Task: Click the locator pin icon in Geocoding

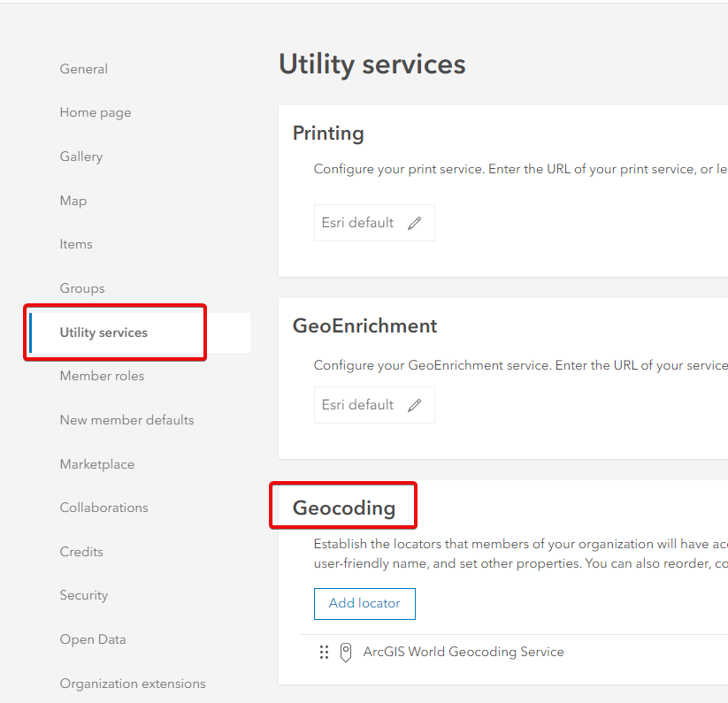Action: coord(346,653)
